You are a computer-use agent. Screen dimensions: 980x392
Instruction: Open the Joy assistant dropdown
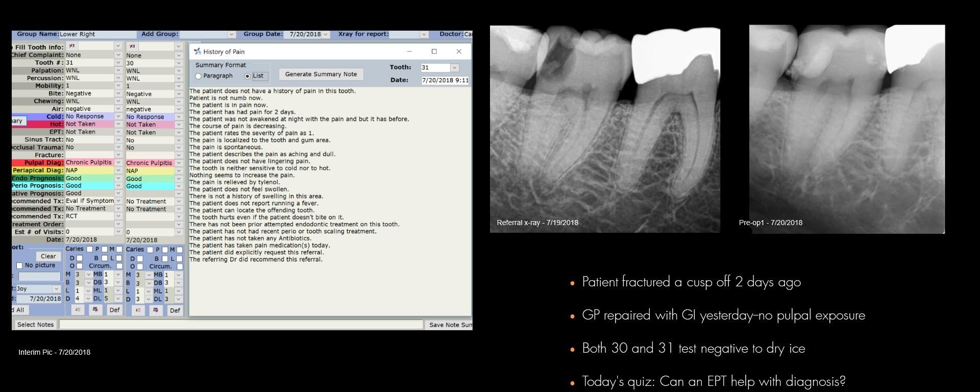coord(56,289)
